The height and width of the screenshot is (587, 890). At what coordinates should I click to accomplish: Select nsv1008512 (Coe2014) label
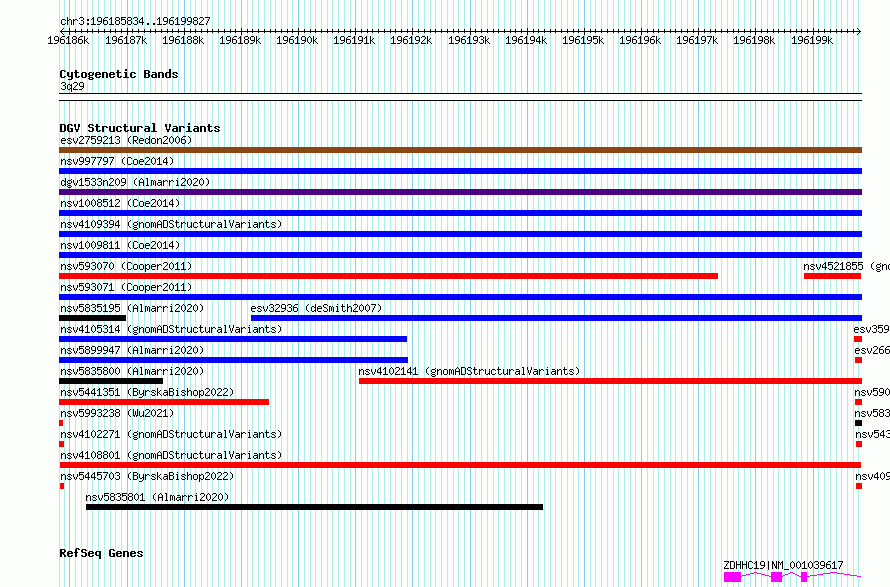[120, 203]
